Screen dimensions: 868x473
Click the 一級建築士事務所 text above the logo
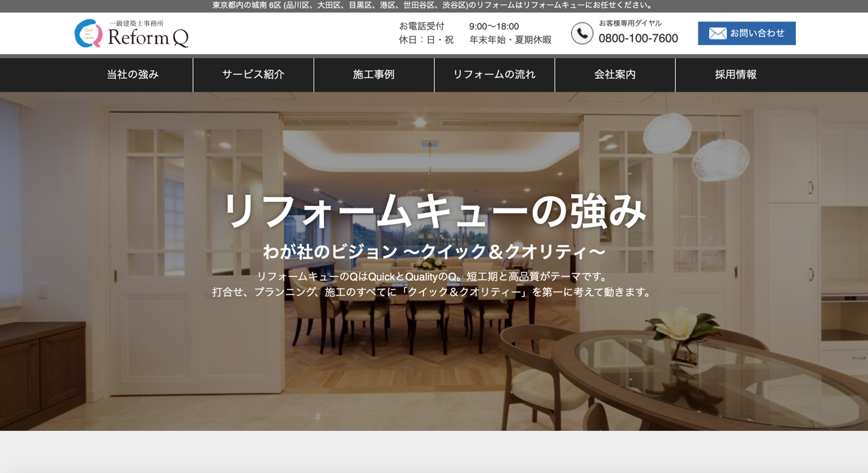tap(136, 23)
